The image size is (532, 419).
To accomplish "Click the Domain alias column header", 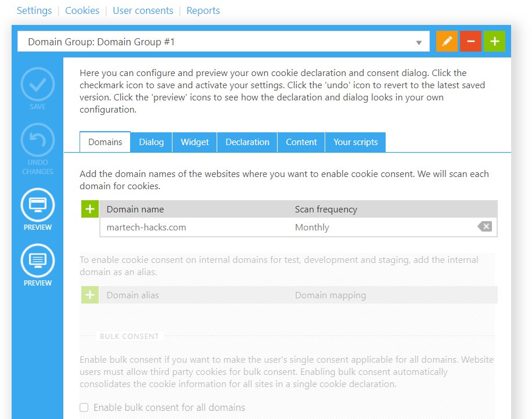I will tap(132, 295).
